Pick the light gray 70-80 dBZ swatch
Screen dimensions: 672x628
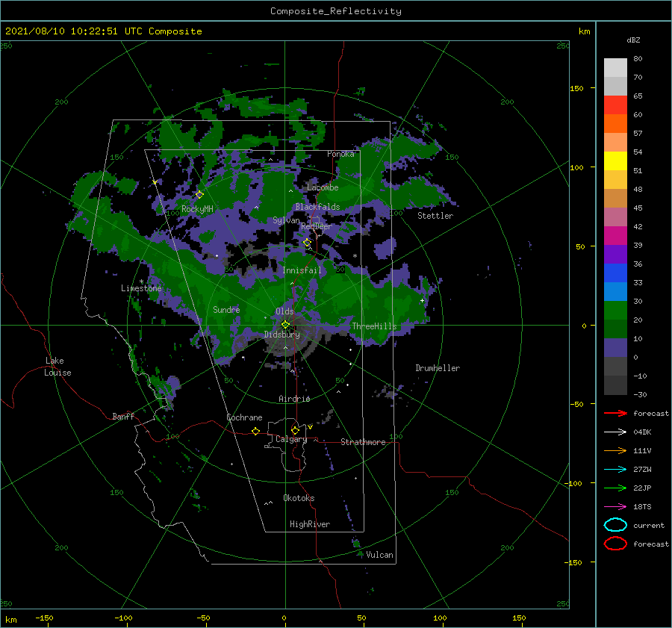615,68
